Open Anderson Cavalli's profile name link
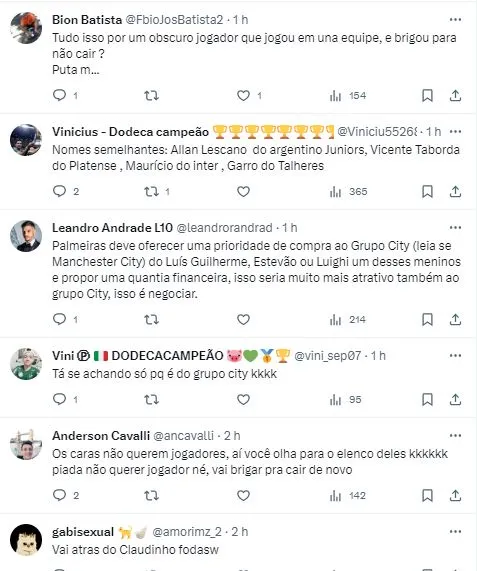Viewport: 477px width, 571px height. (101, 436)
